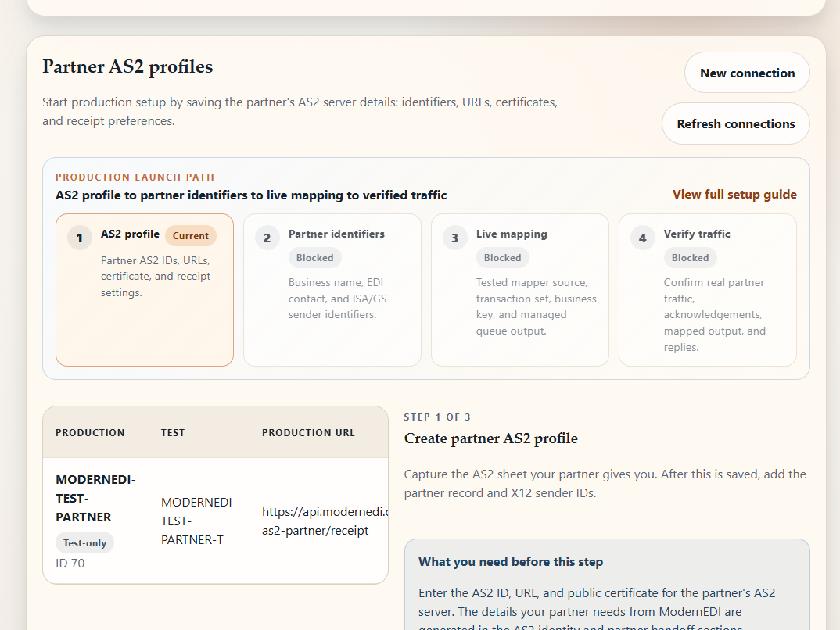This screenshot has width=840, height=630.
Task: Select the Verify traffic step card
Action: [x=708, y=290]
